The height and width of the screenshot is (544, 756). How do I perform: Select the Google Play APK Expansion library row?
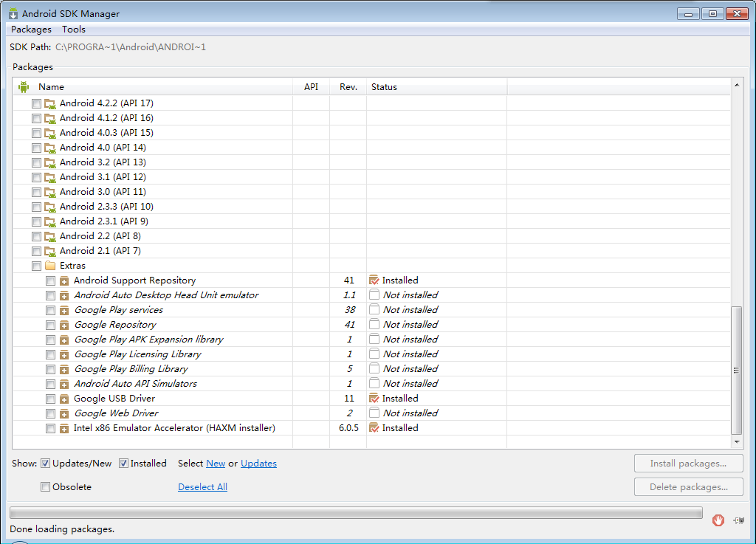[x=372, y=340]
